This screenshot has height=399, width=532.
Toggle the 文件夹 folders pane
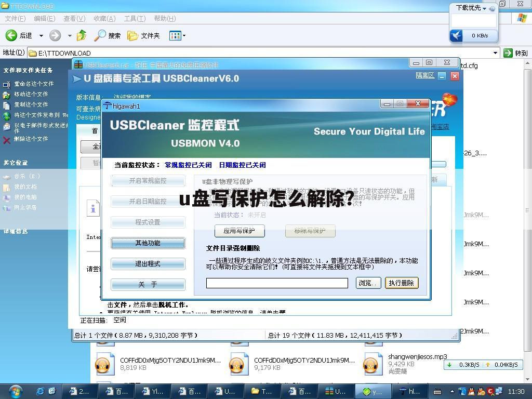pos(143,35)
